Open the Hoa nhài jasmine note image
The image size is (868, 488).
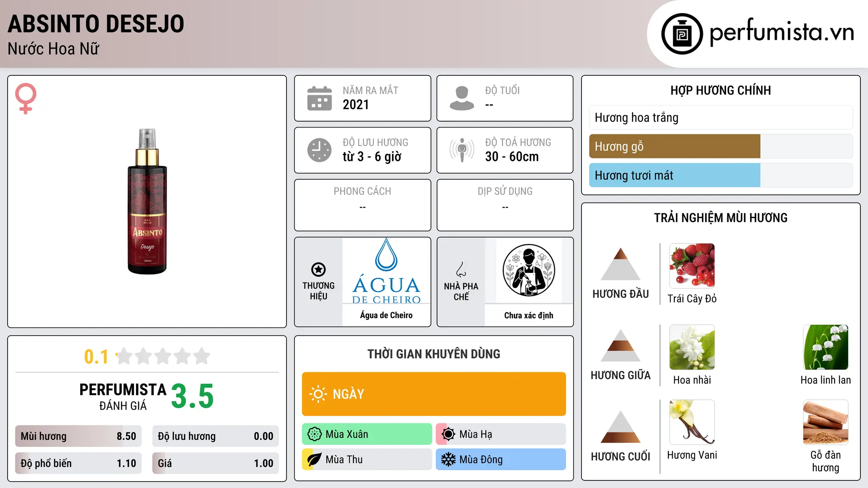692,347
